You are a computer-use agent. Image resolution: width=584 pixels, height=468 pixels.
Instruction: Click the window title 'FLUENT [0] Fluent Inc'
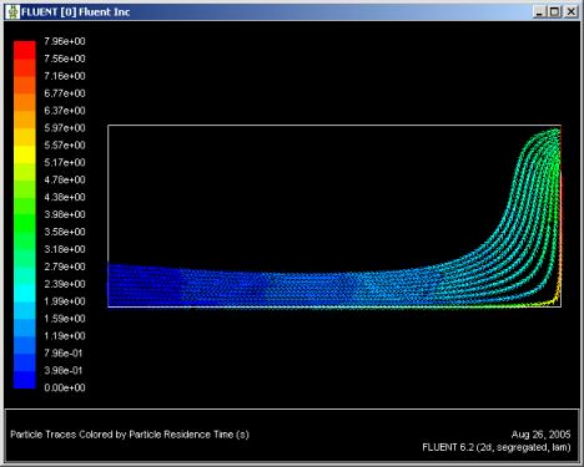pyautogui.click(x=76, y=12)
